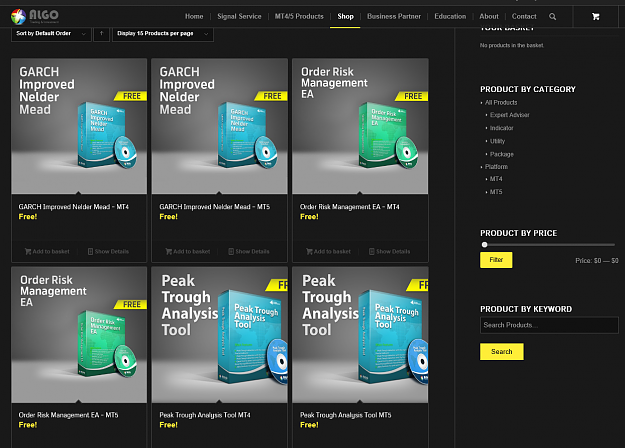Open Education menu item
Screen dimensions: 625x448
click(450, 16)
